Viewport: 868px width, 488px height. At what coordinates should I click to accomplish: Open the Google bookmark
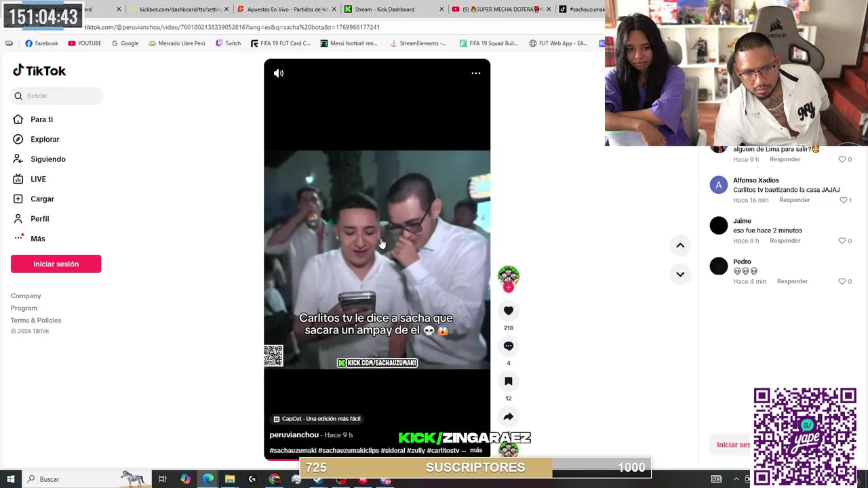tap(125, 43)
